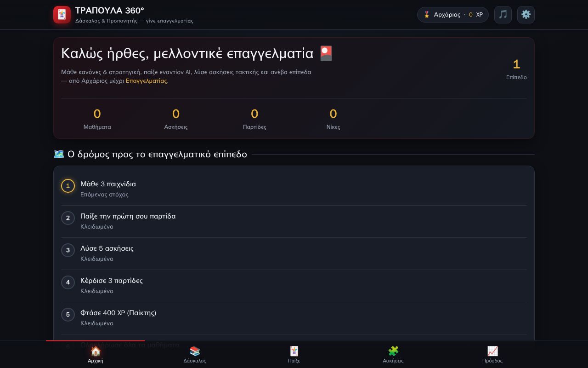Viewport: 588px width, 368px height.
Task: Click the medal icon beside Αρχάριος
Action: point(427,15)
